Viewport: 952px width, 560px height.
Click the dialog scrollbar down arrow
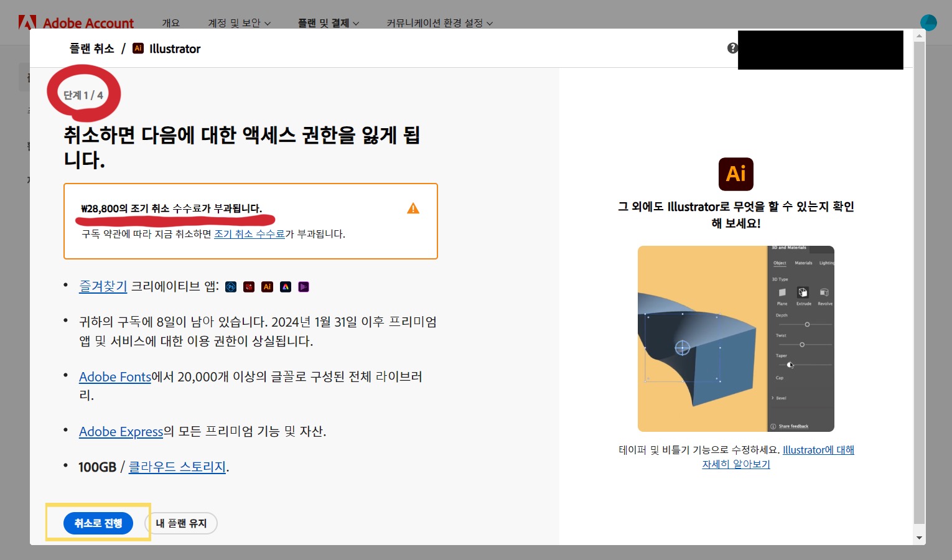tap(919, 538)
